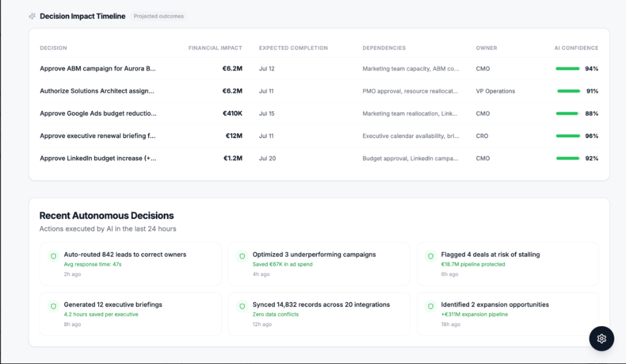Click the 96% confidence progress bar
Viewport: 626px width, 364px height.
[x=568, y=136]
